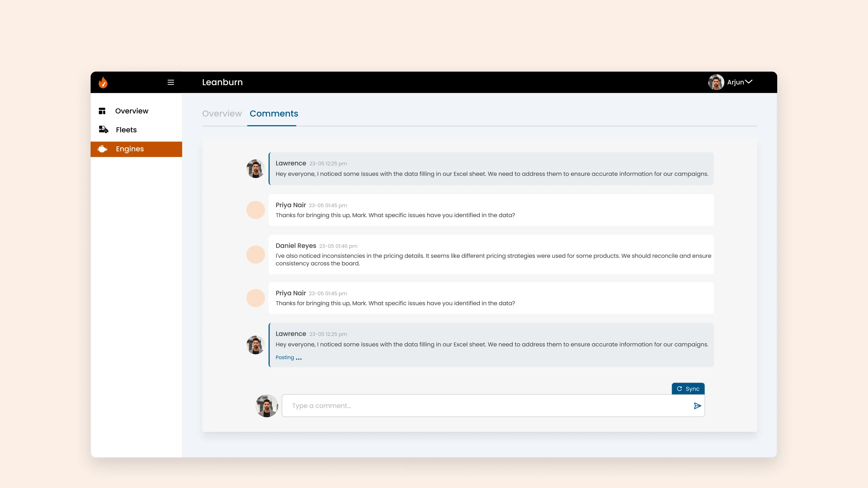Click Lawrence's avatar on the first comment
This screenshot has width=868, height=488.
[256, 169]
